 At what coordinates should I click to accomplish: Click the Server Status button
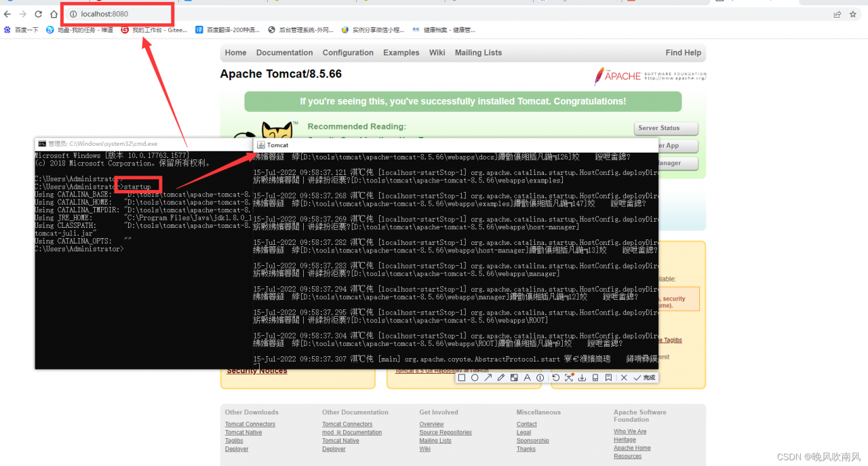(666, 128)
